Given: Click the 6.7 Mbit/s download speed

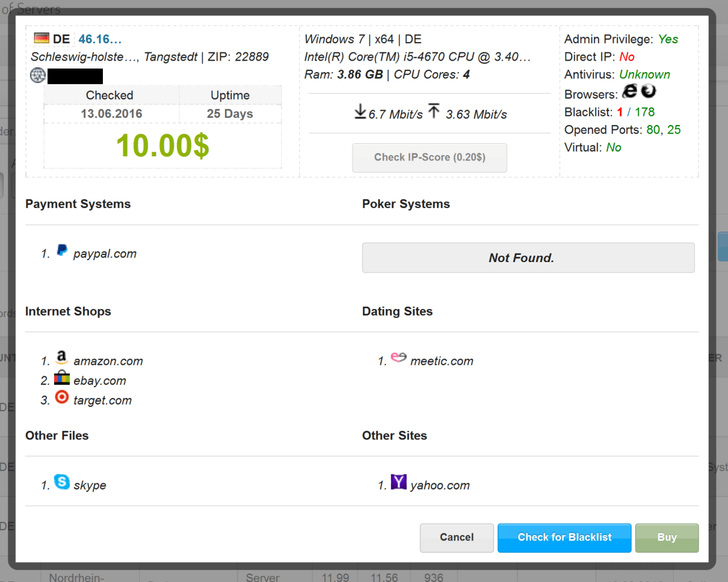Looking at the screenshot, I should (396, 114).
